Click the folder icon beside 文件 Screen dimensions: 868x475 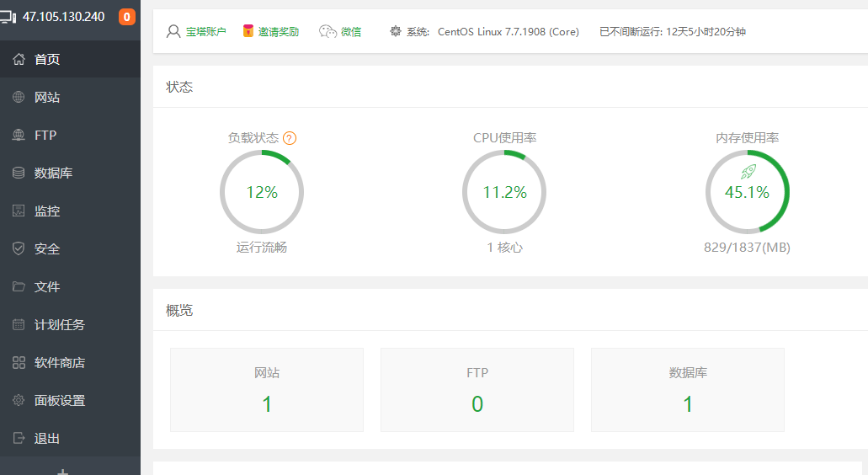pyautogui.click(x=19, y=286)
